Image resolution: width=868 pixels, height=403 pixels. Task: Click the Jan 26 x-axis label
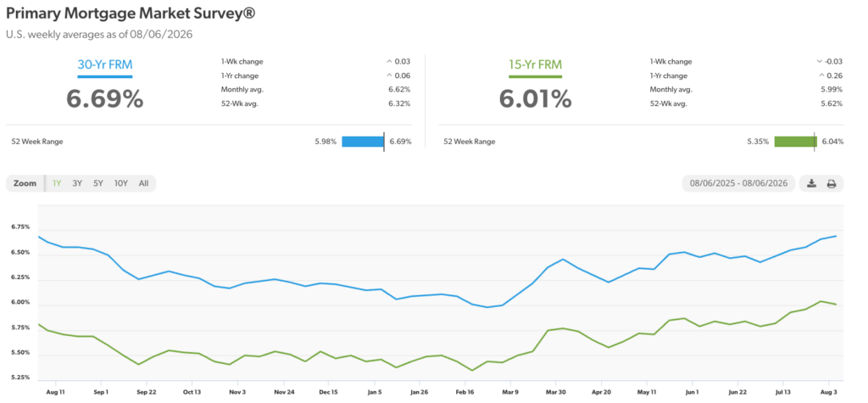click(419, 390)
